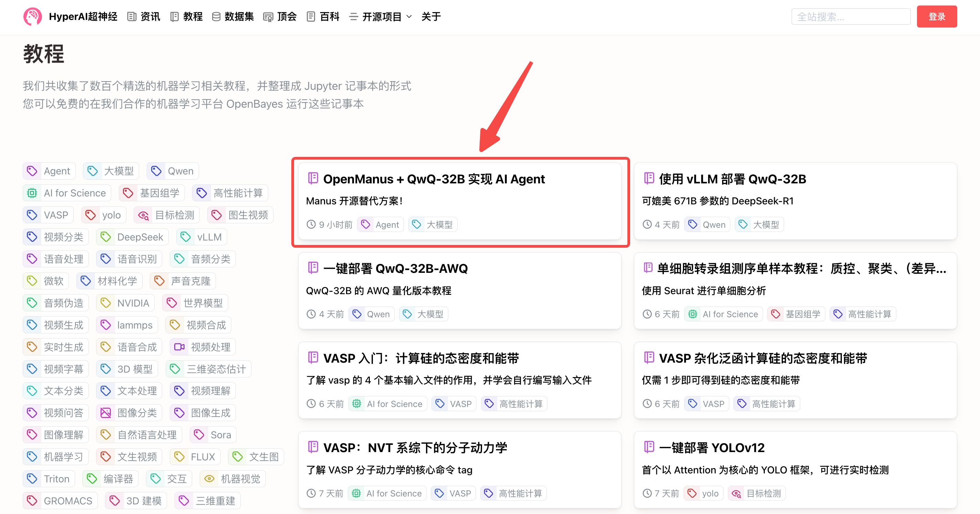Open the 使用 vLLM 部署 QwQ-32B tutorial
This screenshot has height=514, width=980.
pos(732,179)
